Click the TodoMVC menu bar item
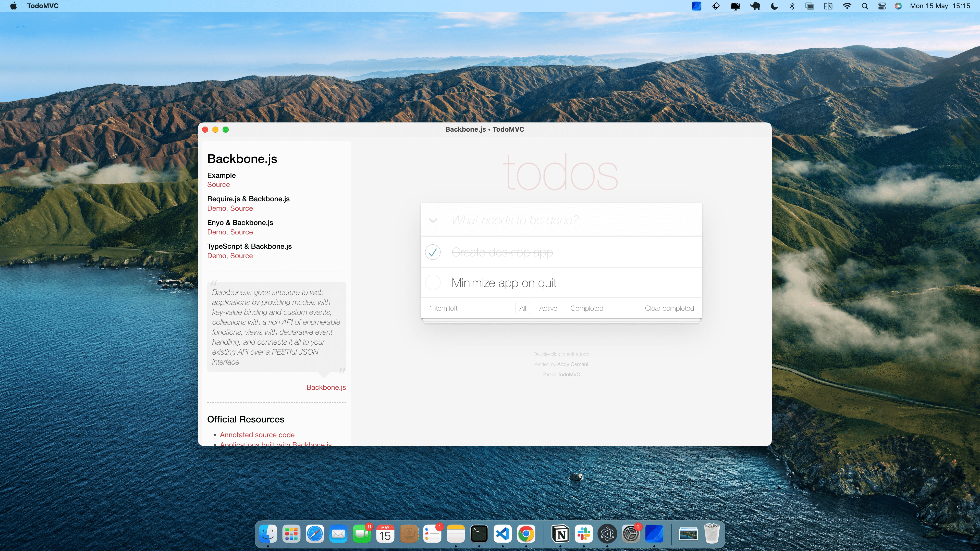 pos(42,6)
